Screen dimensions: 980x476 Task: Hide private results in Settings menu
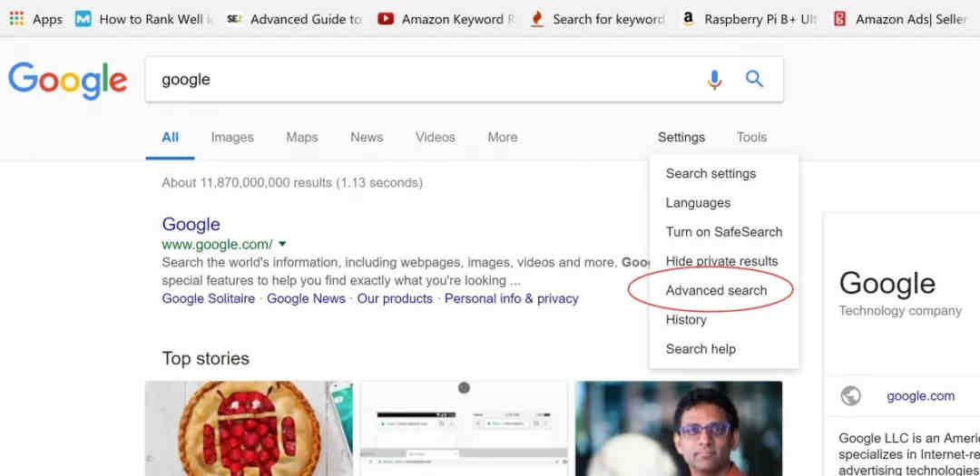coord(724,261)
